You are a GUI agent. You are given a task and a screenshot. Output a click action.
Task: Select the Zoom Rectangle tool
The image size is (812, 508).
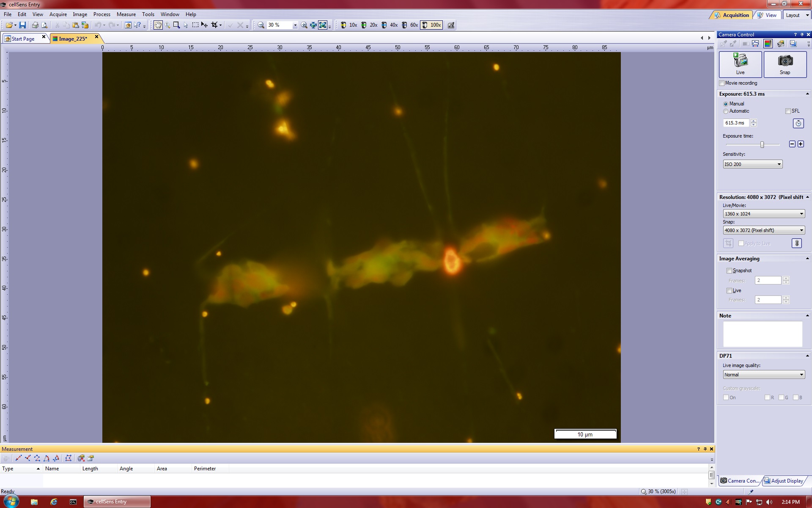coord(176,25)
